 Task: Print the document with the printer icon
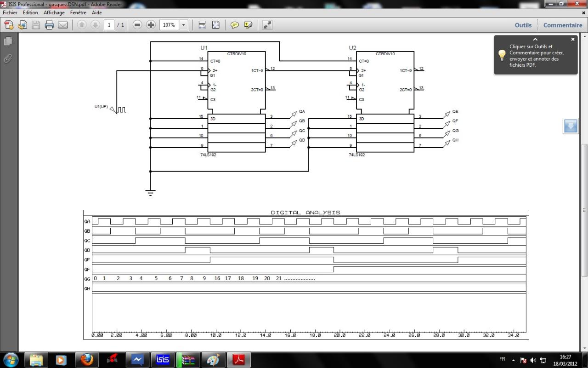[49, 25]
